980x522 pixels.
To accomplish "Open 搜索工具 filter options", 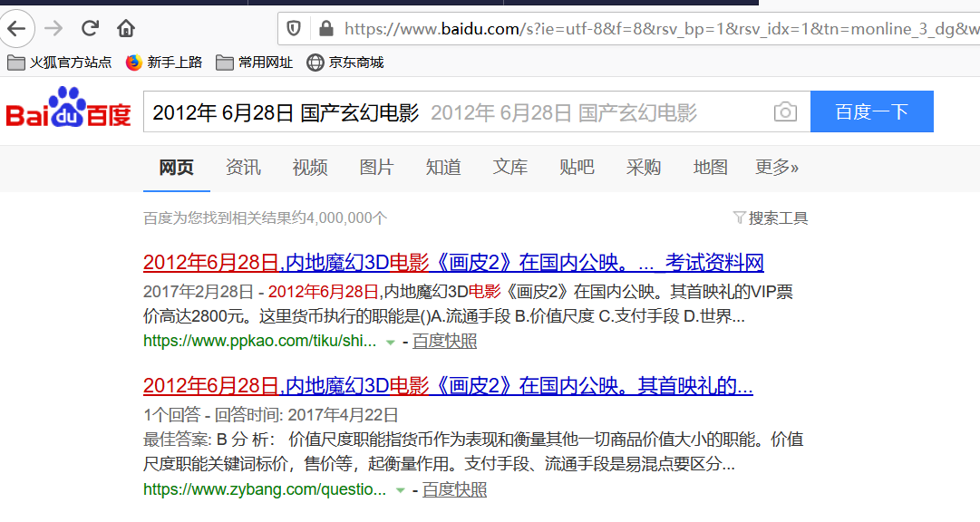I will pos(771,218).
